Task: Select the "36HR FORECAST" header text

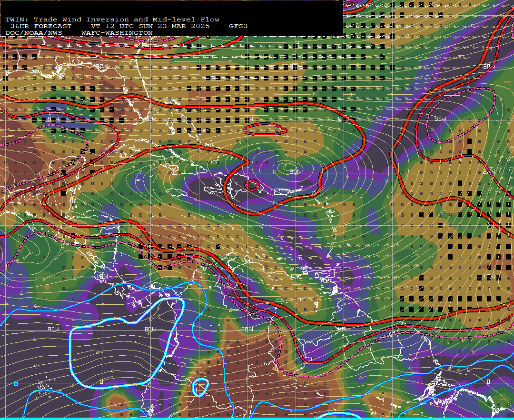Action: 41,26
